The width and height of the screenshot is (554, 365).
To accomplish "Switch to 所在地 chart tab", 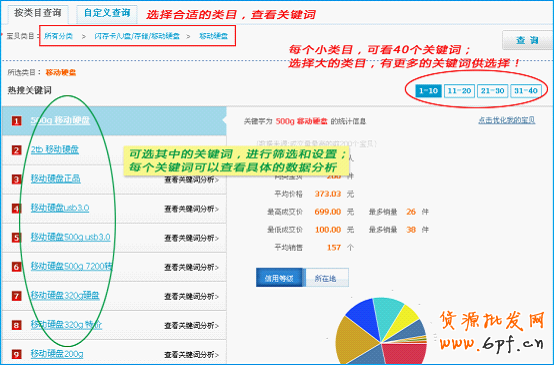I will (326, 278).
